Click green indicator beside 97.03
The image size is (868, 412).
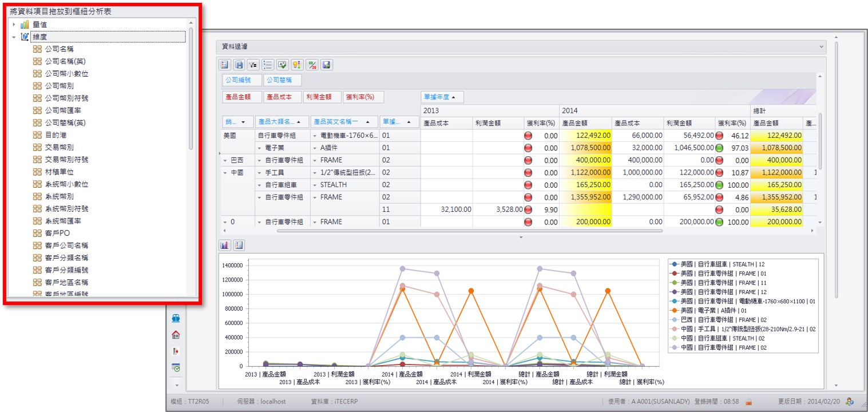[x=719, y=148]
